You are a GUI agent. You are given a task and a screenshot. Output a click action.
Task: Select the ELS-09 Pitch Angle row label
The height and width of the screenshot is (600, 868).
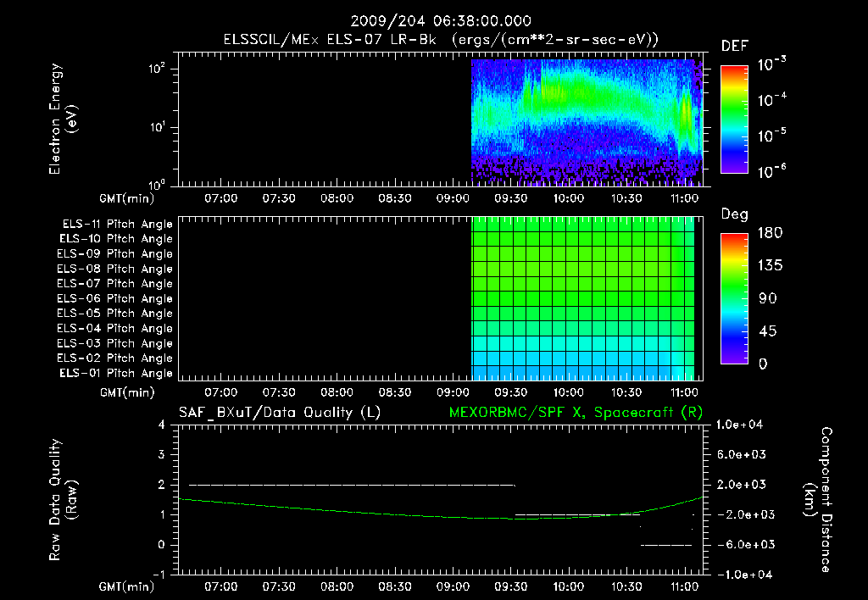tap(114, 254)
